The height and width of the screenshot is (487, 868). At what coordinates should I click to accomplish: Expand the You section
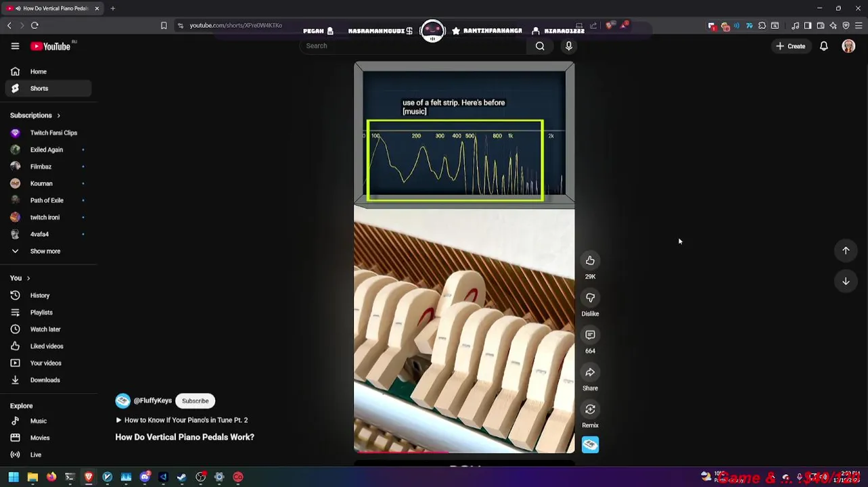click(x=20, y=278)
